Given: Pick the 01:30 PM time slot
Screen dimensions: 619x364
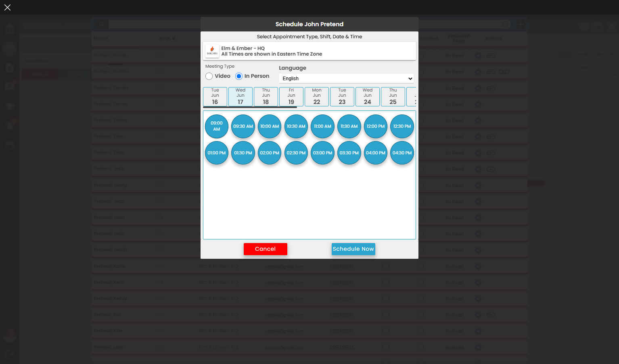Looking at the screenshot, I should pos(243,153).
